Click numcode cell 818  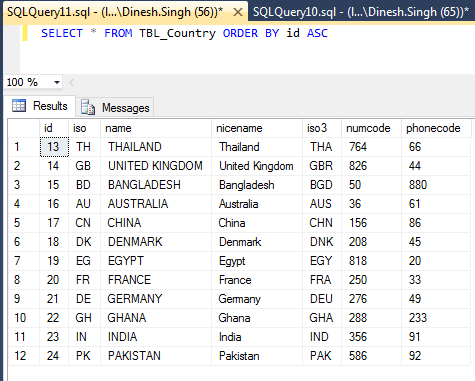(x=372, y=261)
